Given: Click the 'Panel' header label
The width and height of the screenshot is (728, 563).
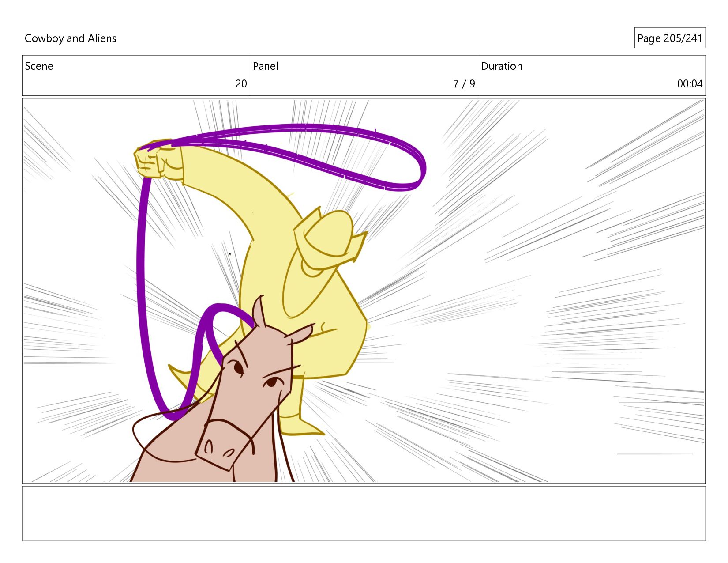Looking at the screenshot, I should click(265, 66).
